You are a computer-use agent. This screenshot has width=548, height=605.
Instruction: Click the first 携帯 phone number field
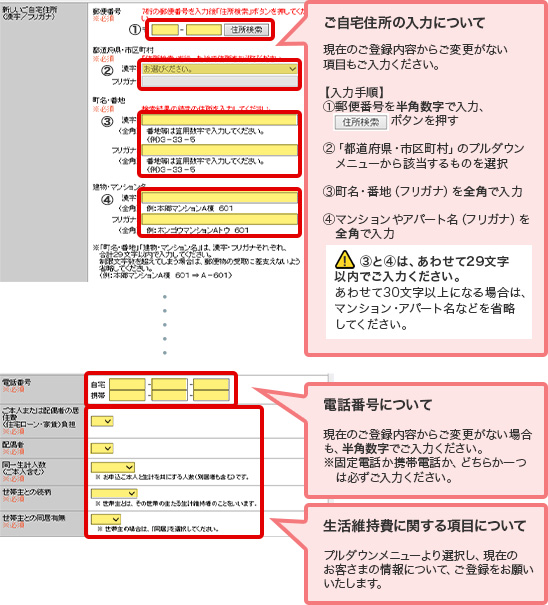tap(127, 395)
